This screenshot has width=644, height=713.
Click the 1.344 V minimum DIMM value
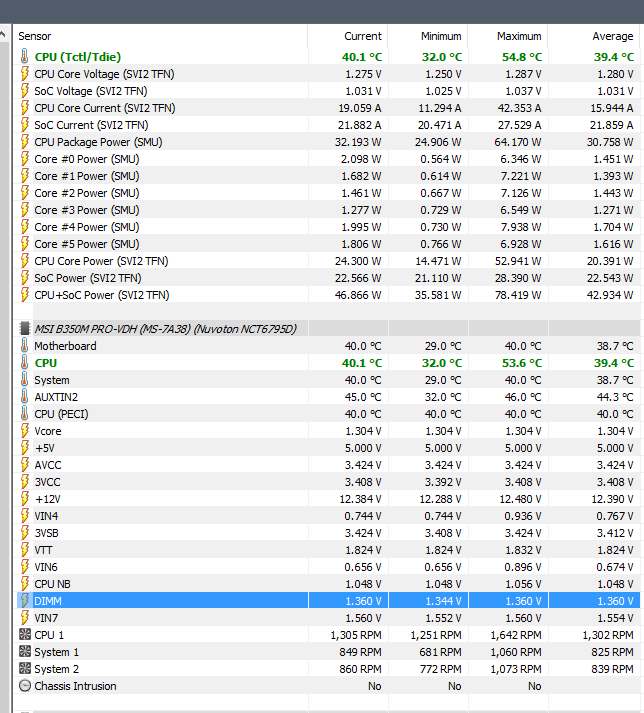pyautogui.click(x=443, y=601)
